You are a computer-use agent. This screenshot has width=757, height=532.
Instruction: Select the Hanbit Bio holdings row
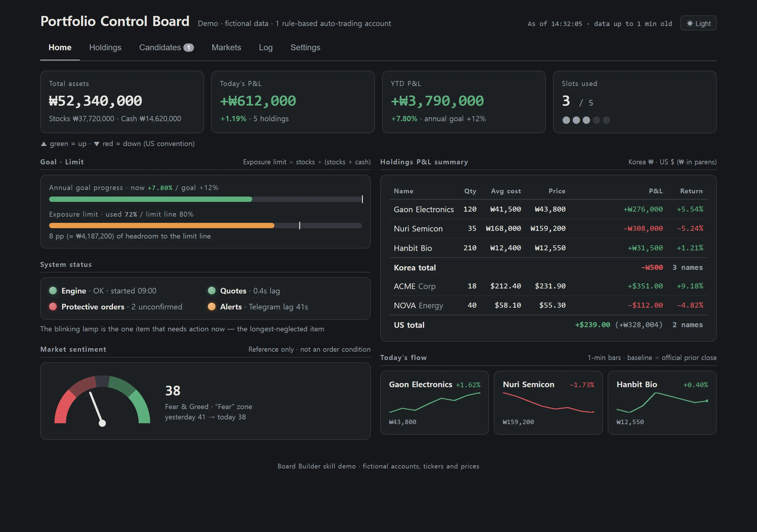(548, 248)
